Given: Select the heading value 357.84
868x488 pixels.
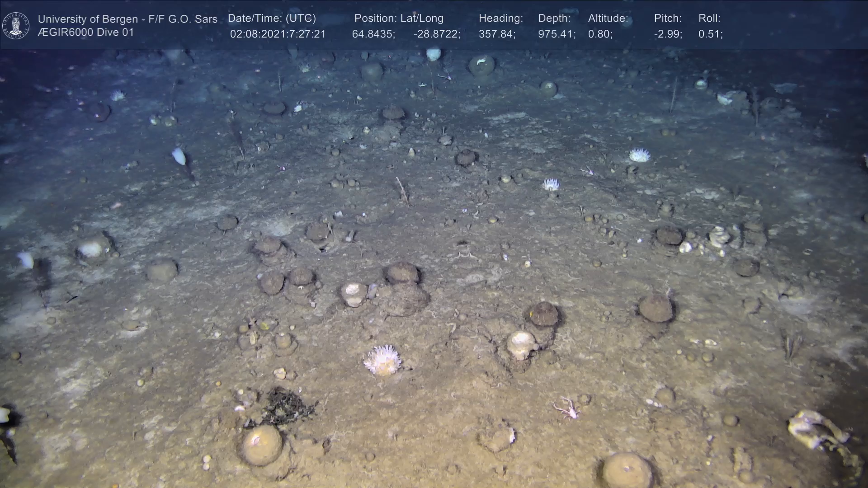Looking at the screenshot, I should tap(497, 34).
